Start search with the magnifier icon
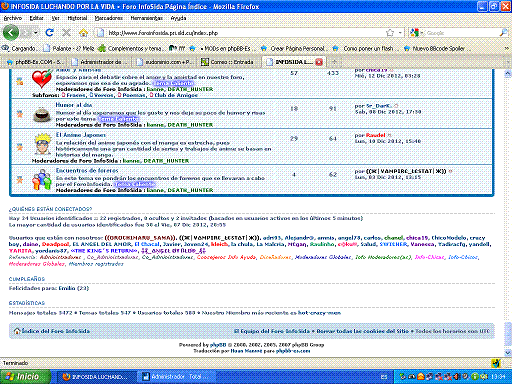This screenshot has height=384, width=512. [x=503, y=33]
